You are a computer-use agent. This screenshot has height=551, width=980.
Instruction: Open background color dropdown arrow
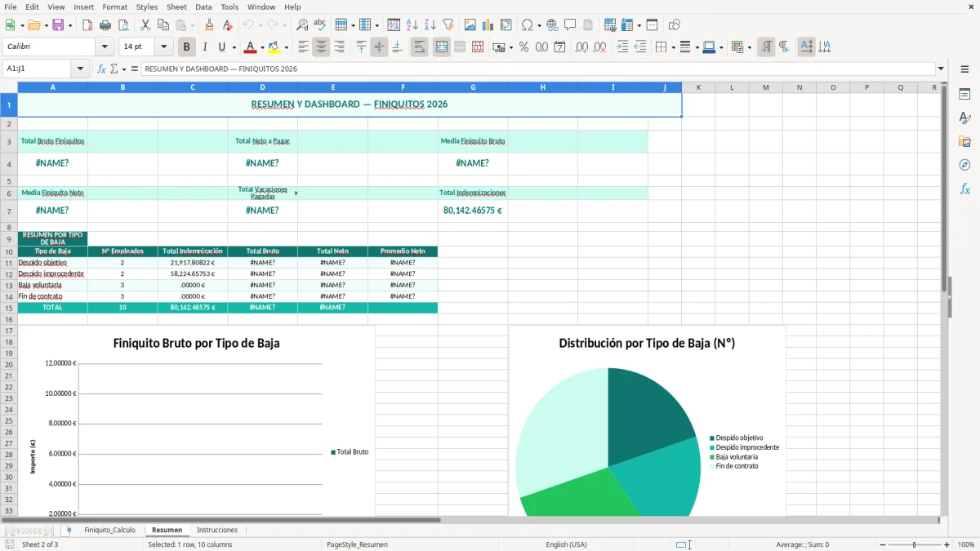tap(286, 47)
